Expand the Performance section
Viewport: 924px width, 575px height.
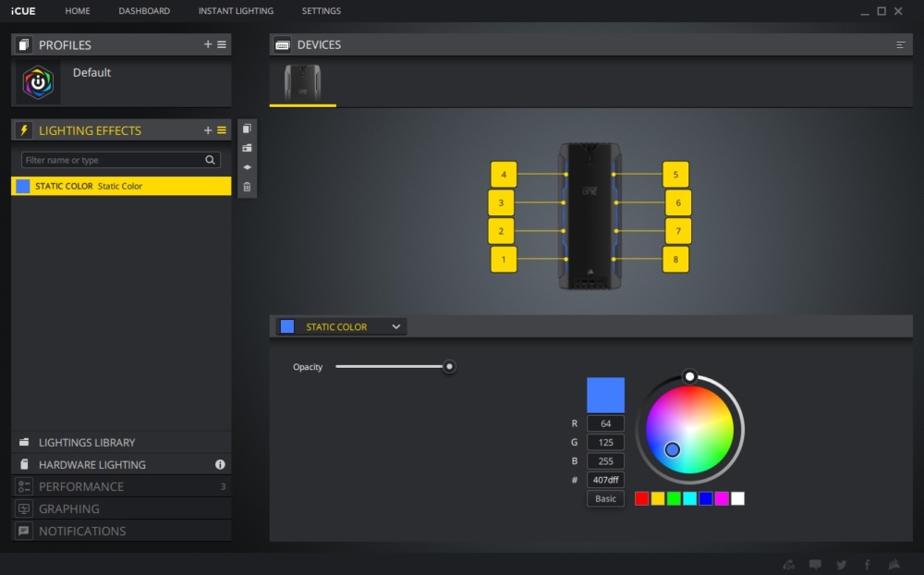(121, 486)
